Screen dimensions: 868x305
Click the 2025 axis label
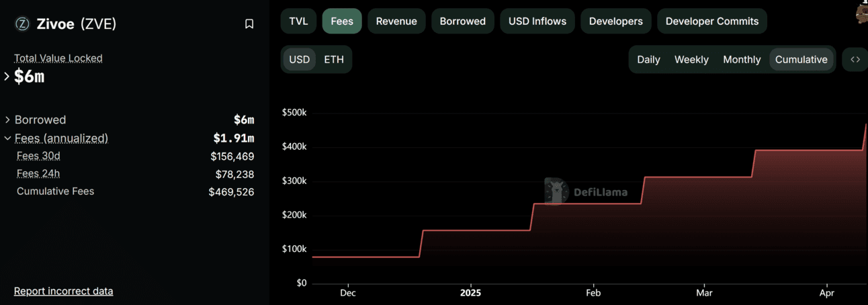pyautogui.click(x=470, y=294)
